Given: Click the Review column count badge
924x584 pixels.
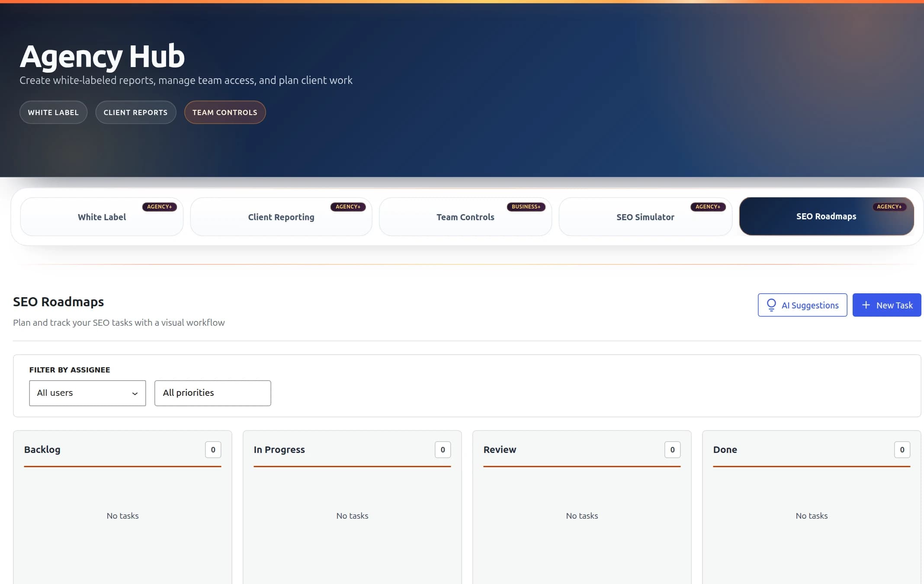Looking at the screenshot, I should 672,449.
